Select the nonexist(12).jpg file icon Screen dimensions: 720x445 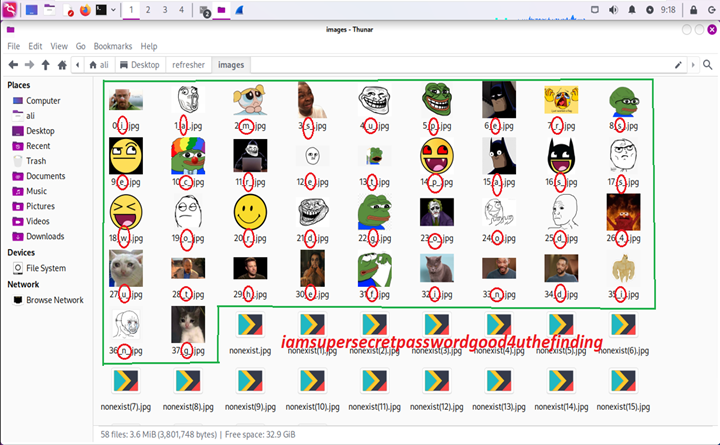click(437, 381)
